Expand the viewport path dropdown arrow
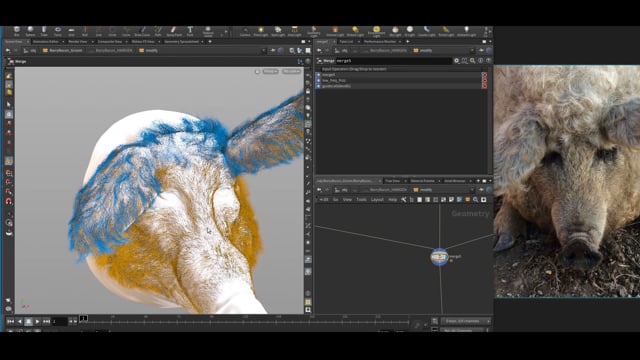Viewport: 640px width, 360px height. coord(263,51)
